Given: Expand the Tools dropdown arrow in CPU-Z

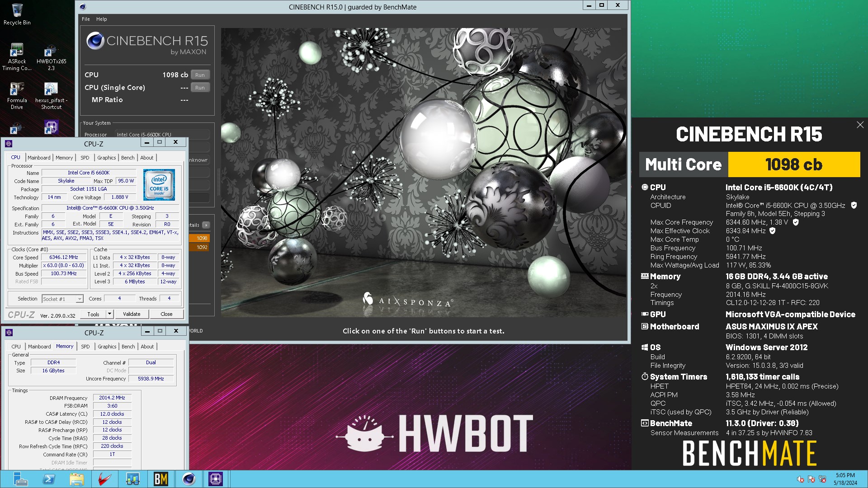Looking at the screenshot, I should 109,314.
